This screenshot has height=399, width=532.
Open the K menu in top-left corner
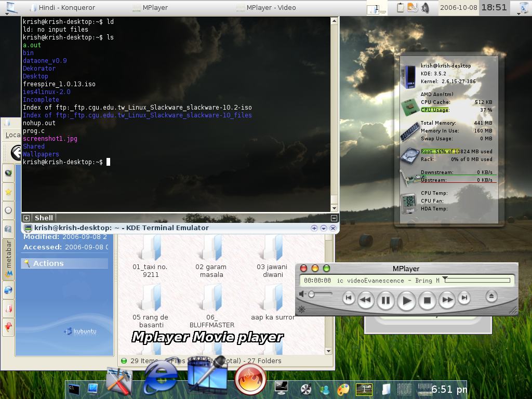click(11, 8)
